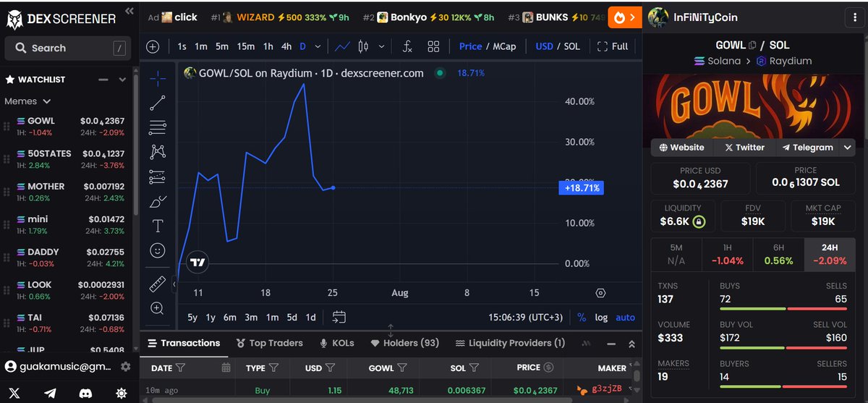Select the trend line drawing tool

coord(157,103)
